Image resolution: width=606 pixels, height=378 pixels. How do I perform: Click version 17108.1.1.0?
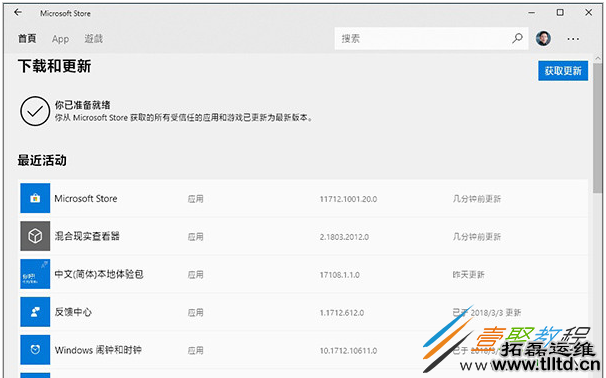pos(339,275)
